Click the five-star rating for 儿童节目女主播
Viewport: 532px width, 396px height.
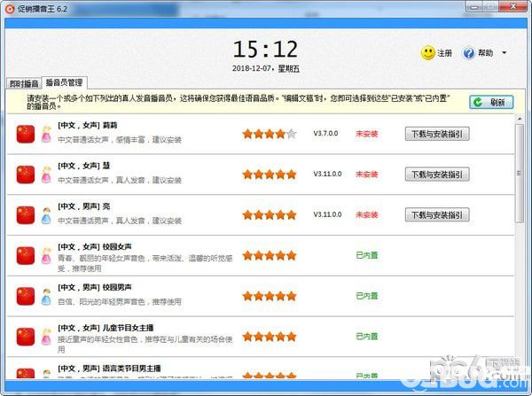pos(270,337)
